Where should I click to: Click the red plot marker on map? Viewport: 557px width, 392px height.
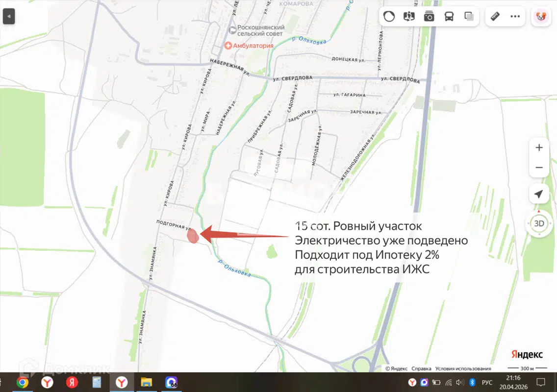pos(193,236)
